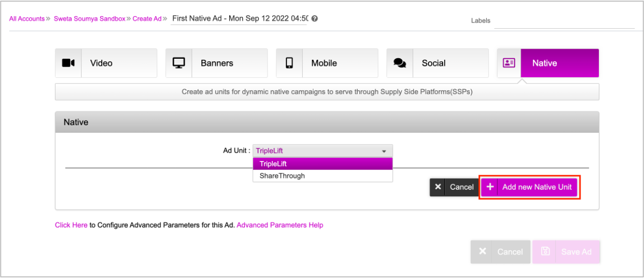644x278 pixels.
Task: Click the Labels input field
Action: pyautogui.click(x=564, y=21)
